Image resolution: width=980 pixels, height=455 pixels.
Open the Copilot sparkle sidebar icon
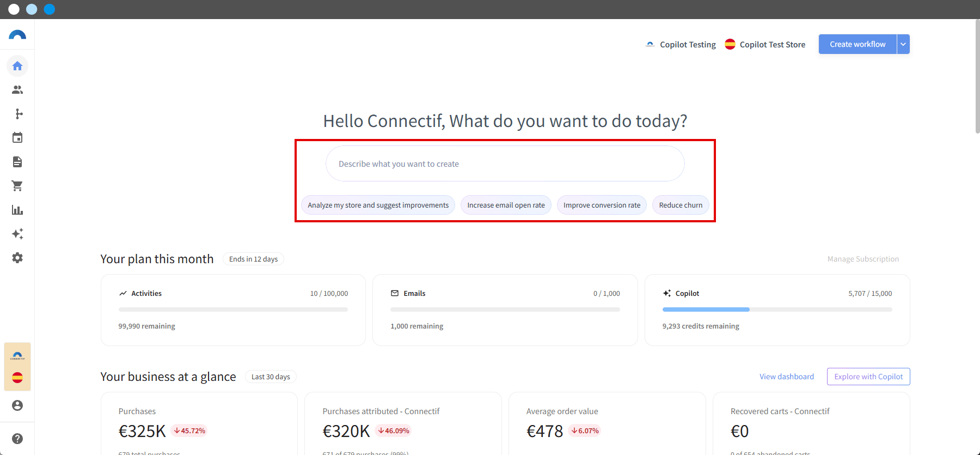(x=17, y=234)
